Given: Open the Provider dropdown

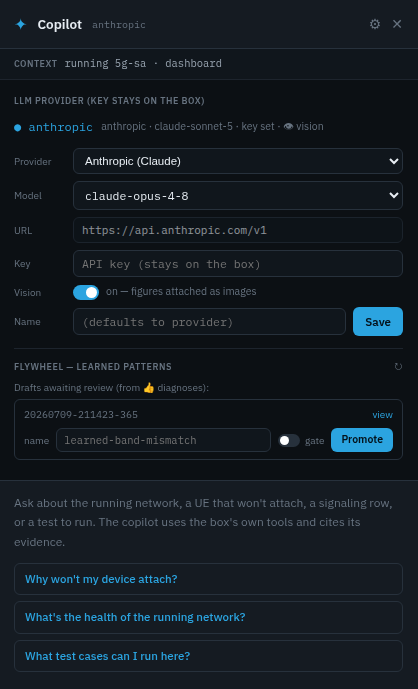Looking at the screenshot, I should (x=238, y=161).
